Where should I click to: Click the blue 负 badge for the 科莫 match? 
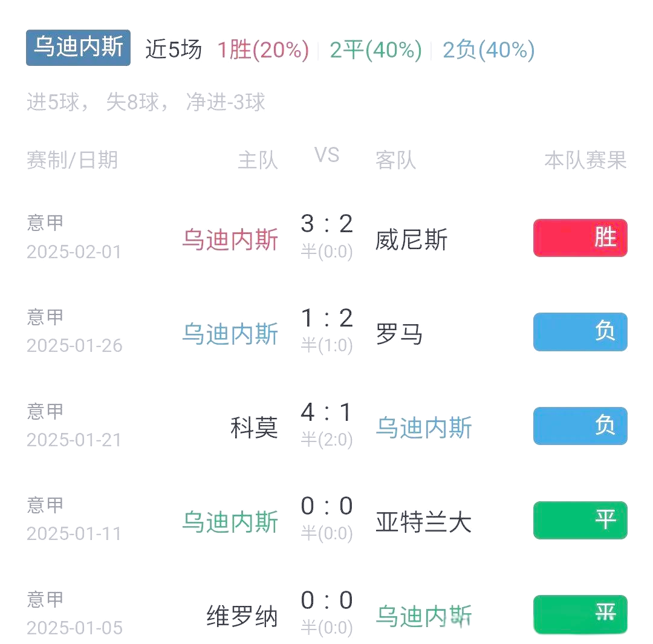pos(579,426)
